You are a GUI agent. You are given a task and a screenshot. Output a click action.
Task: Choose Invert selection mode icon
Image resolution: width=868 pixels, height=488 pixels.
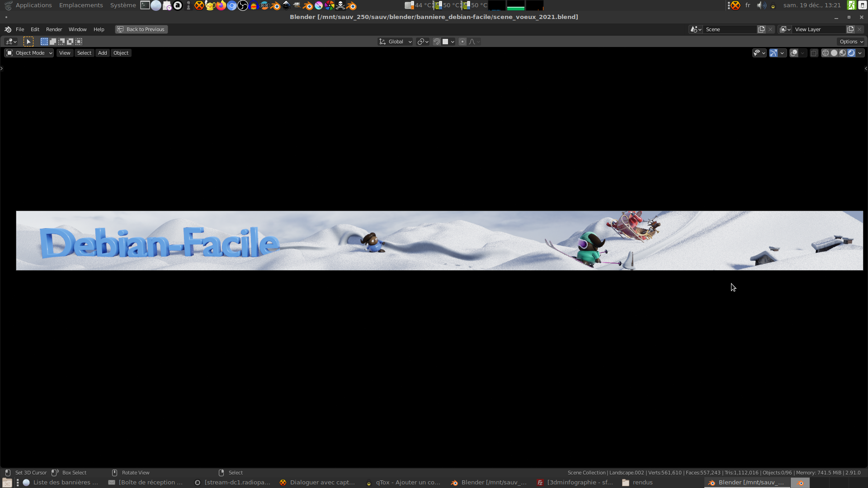(x=70, y=42)
